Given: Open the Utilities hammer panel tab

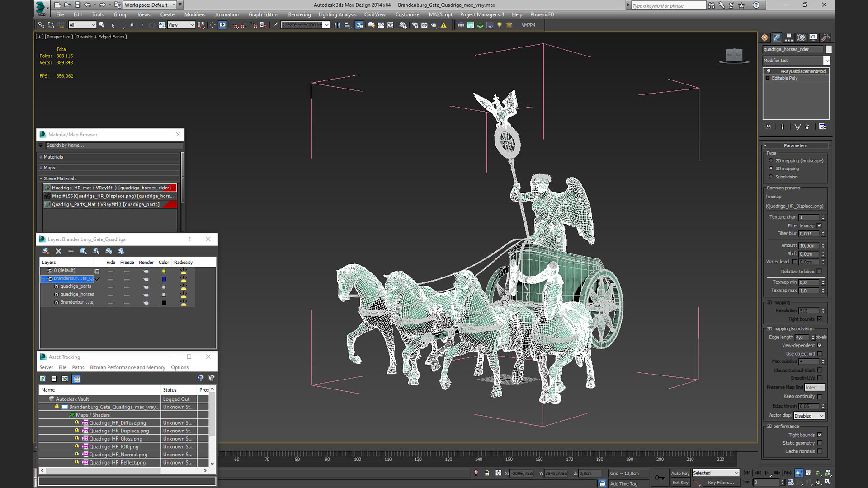Looking at the screenshot, I should point(825,38).
